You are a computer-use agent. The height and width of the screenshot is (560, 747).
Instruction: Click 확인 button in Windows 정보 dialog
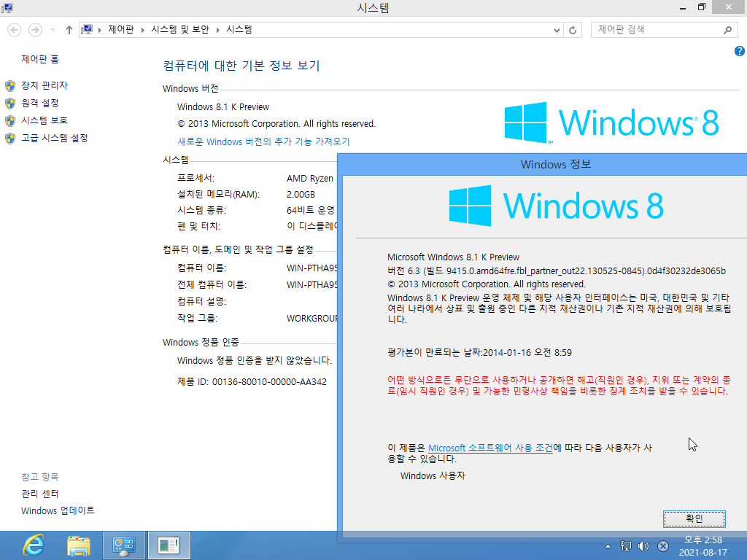(694, 518)
